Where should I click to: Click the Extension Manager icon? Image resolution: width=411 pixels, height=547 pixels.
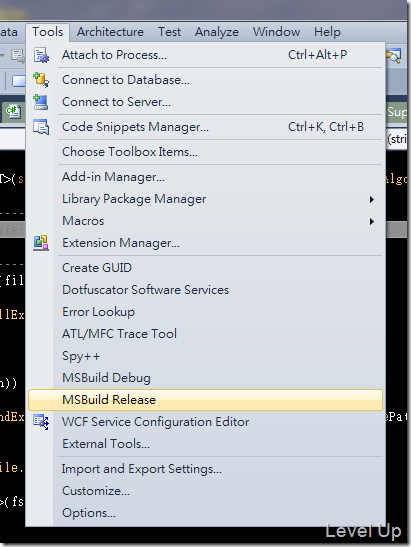[41, 243]
